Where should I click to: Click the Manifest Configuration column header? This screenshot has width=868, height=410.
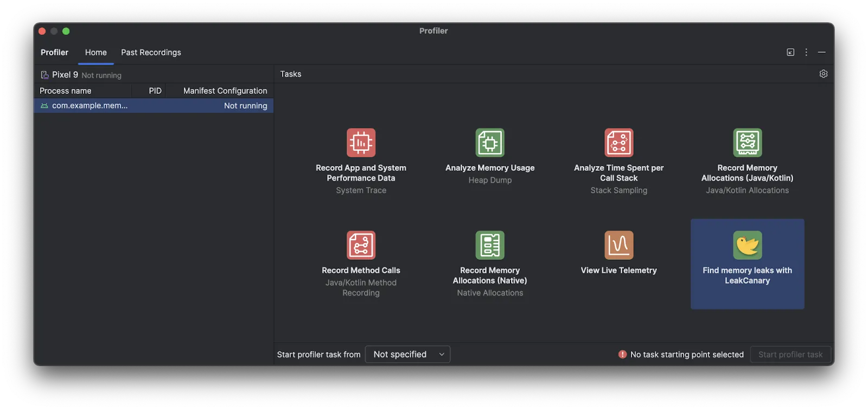(x=225, y=91)
